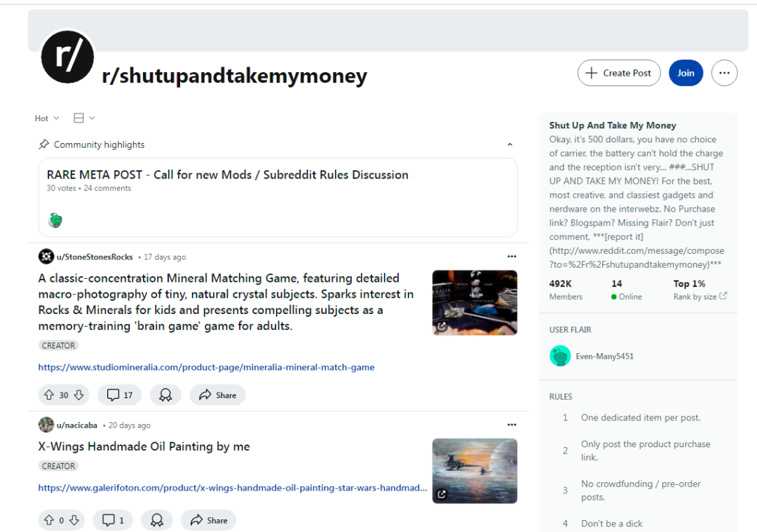Give award to the Mineral Matching Game post

pos(165,395)
